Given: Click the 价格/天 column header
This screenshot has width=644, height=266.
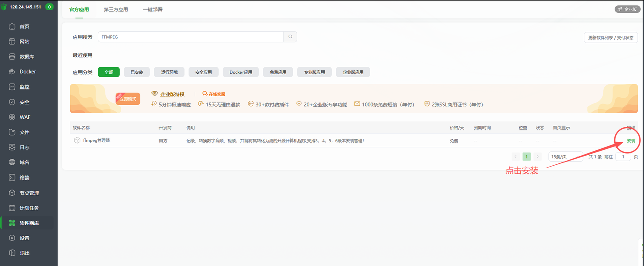Looking at the screenshot, I should (457, 128).
